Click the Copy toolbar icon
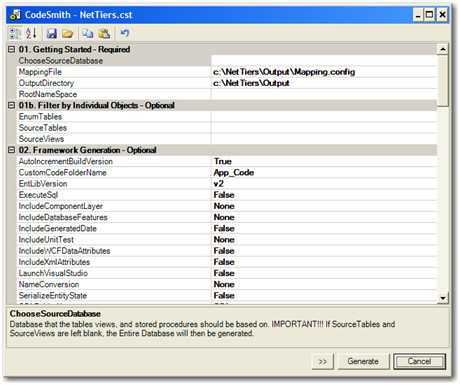Viewport: 460px width, 385px height. tap(88, 33)
